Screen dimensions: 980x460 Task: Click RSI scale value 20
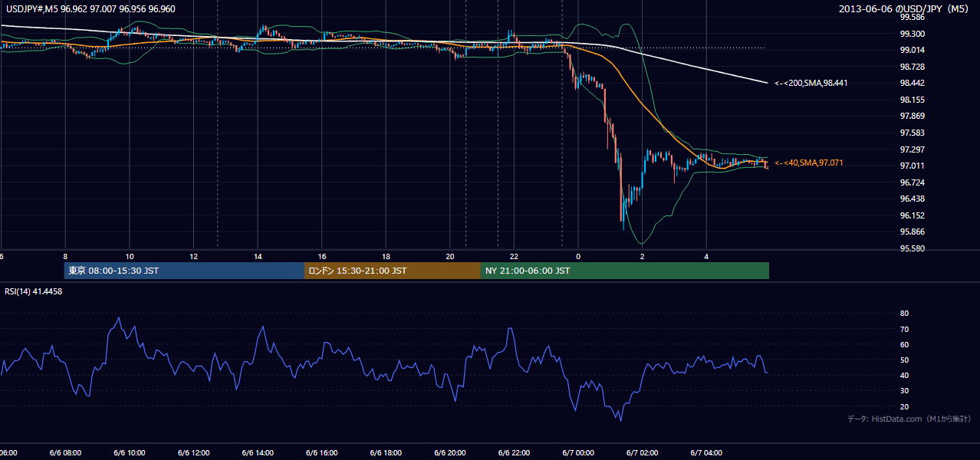tap(904, 406)
